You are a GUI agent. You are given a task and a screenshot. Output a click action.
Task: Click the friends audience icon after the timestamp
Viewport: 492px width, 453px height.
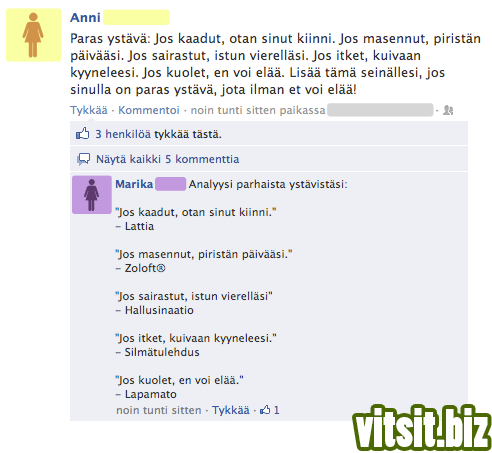coord(448,110)
